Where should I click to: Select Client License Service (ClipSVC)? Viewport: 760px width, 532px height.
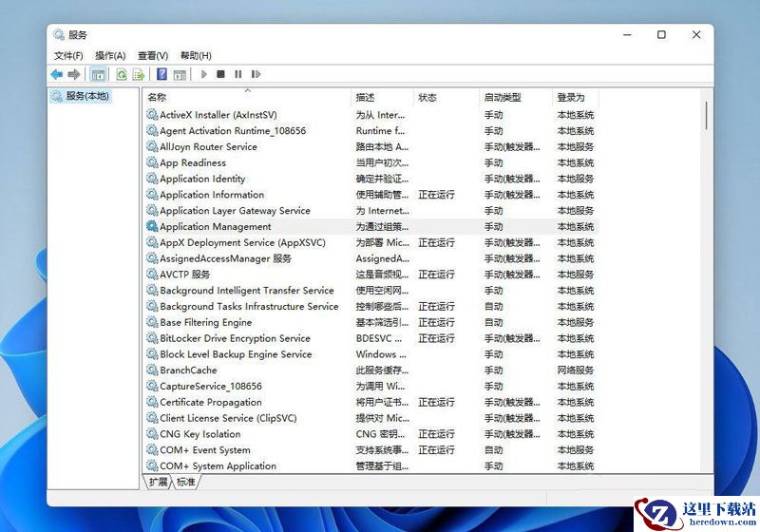[x=370, y=418]
